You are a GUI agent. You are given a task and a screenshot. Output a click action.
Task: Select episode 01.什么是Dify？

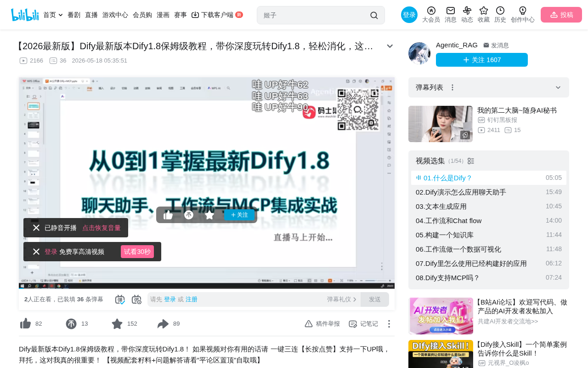click(489, 178)
